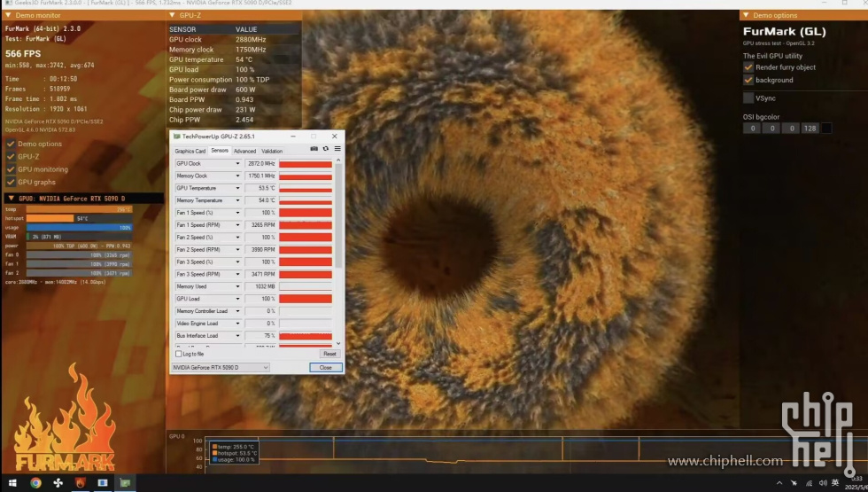The width and height of the screenshot is (868, 492).
Task: Collapse the GPU0 NVIDIA GeForce RTX 5090 D section
Action: click(11, 198)
